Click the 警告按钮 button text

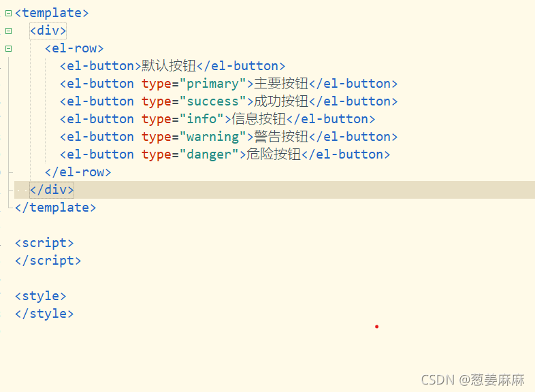[x=281, y=137]
